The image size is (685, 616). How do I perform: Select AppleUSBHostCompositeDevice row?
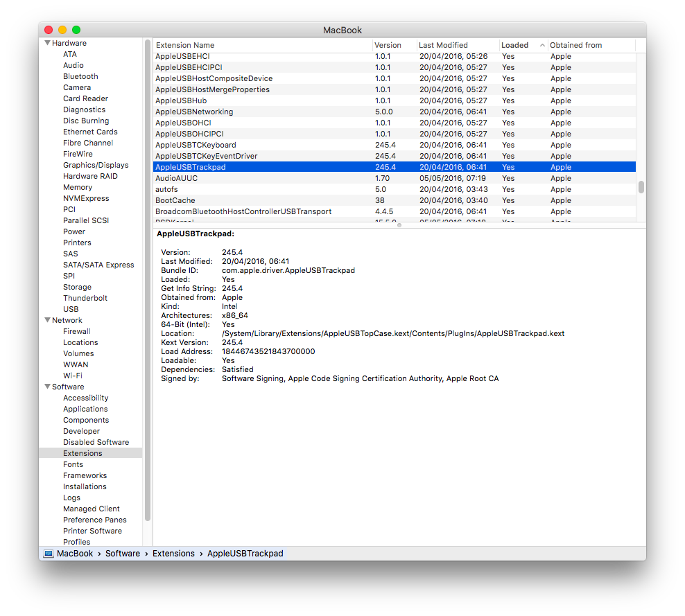click(x=394, y=78)
